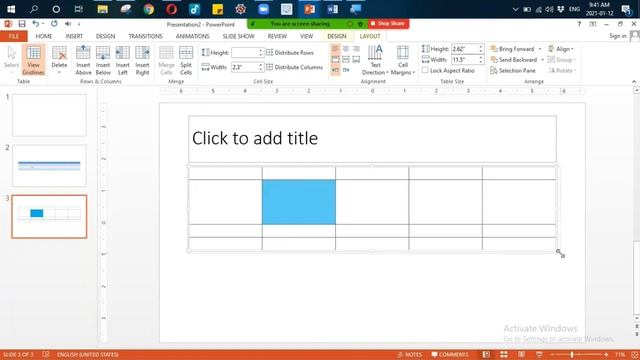This screenshot has width=640, height=360.
Task: Open PowerPoint Help question mark
Action: click(579, 24)
